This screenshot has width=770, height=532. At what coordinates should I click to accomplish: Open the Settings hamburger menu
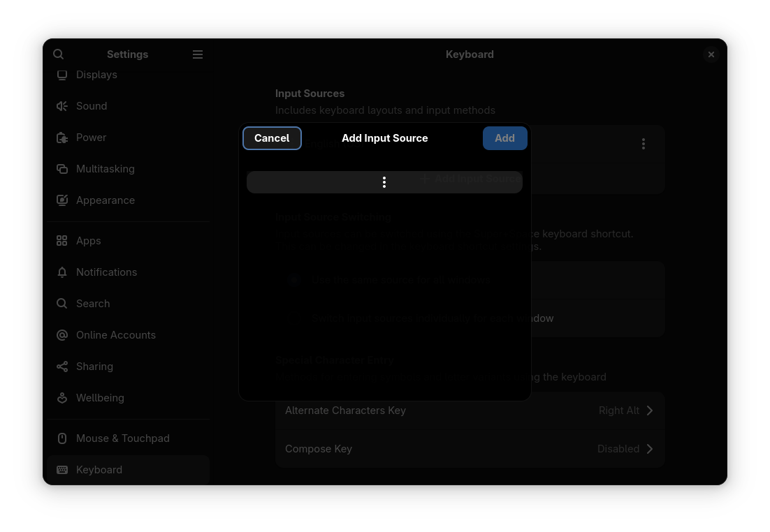click(x=198, y=54)
